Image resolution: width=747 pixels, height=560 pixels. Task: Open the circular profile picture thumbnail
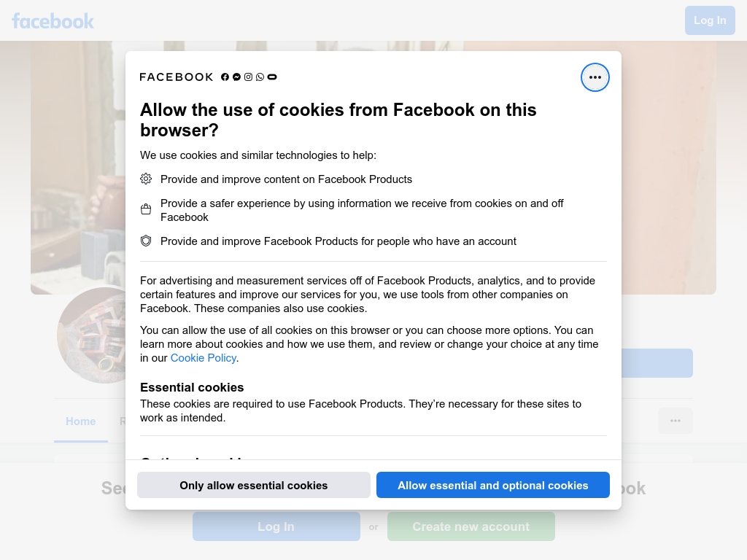click(x=91, y=335)
